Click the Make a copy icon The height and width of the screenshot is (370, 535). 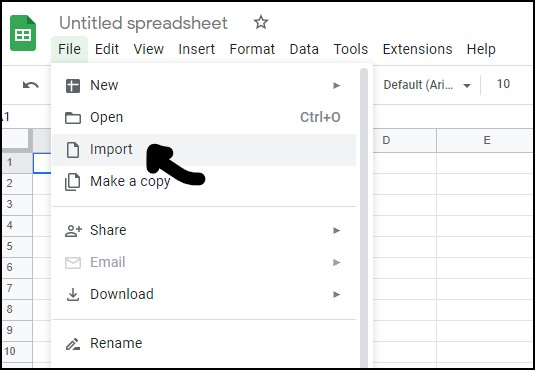(x=73, y=182)
